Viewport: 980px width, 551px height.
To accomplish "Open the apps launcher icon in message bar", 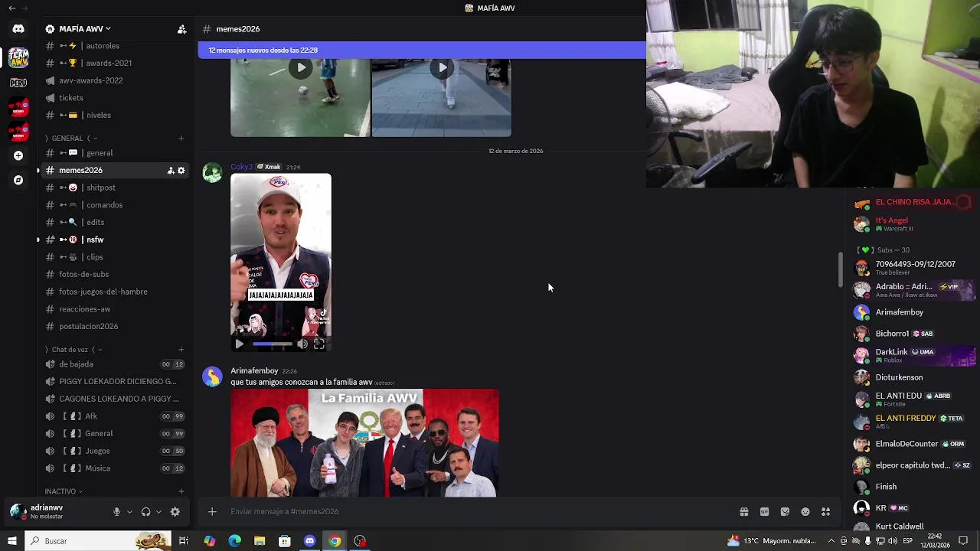I will point(825,512).
